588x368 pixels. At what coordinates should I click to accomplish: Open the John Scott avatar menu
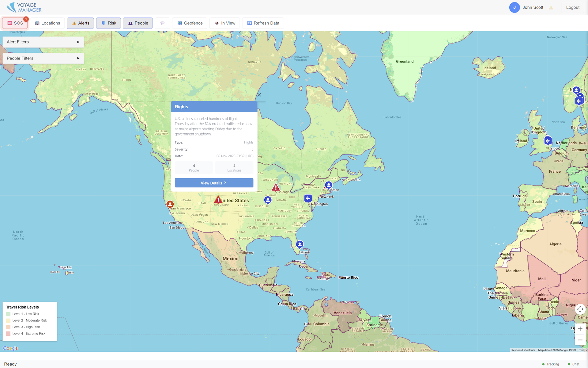(x=514, y=7)
